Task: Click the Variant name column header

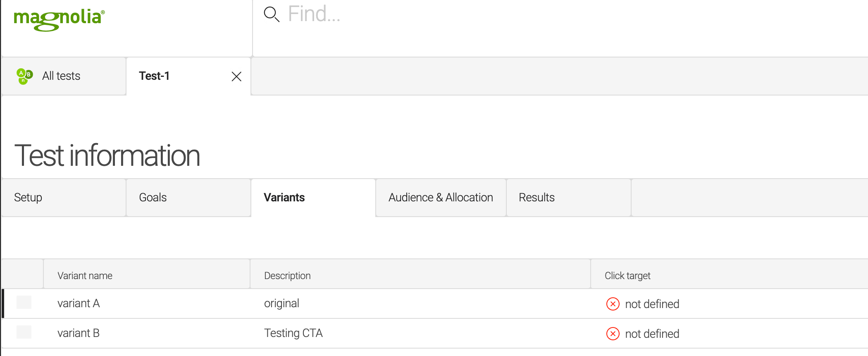Action: click(85, 276)
